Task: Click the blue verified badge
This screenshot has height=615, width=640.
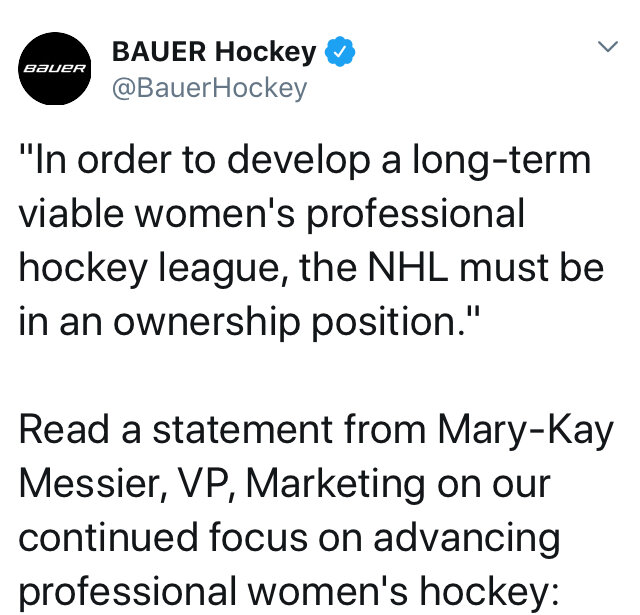Action: [x=340, y=52]
